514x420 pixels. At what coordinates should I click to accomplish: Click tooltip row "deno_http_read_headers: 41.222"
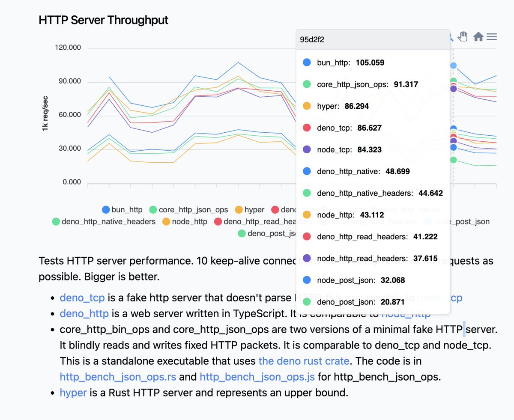tap(373, 237)
